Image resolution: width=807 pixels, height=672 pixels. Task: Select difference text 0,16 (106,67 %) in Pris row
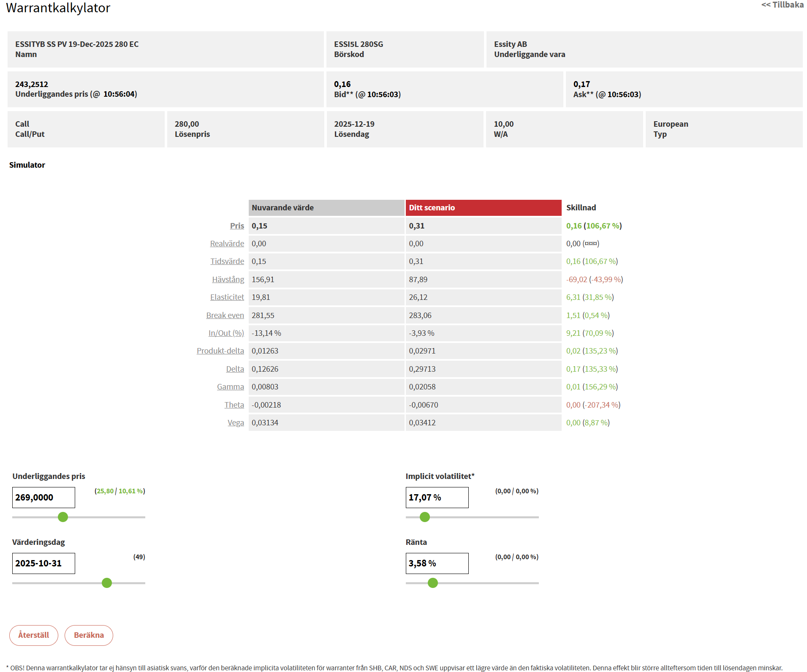[594, 226]
